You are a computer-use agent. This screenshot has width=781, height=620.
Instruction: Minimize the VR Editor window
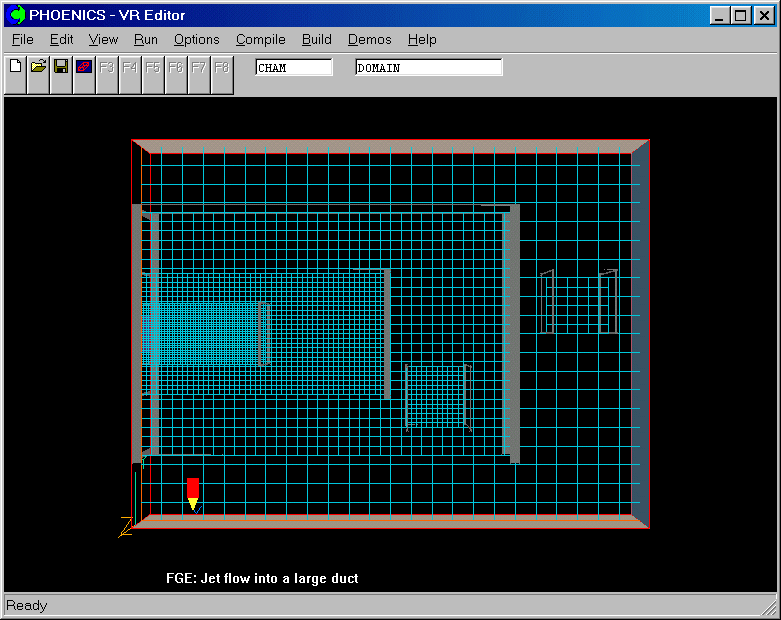pos(719,15)
